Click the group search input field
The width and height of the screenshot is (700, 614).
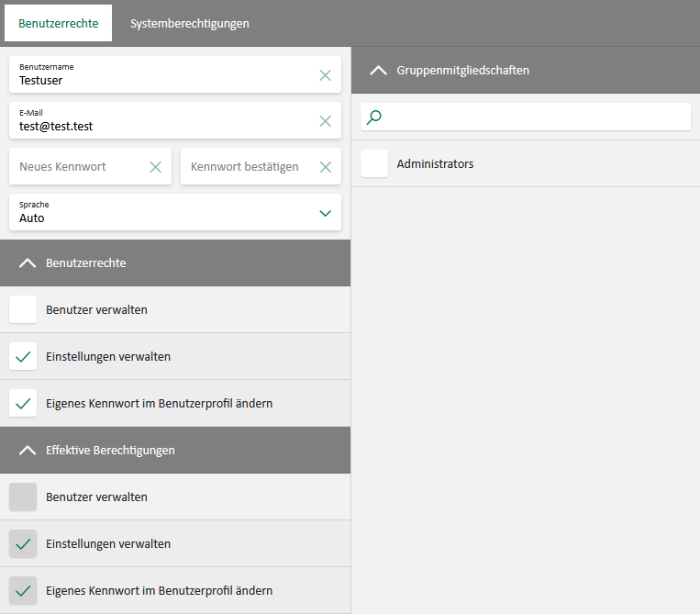click(532, 117)
